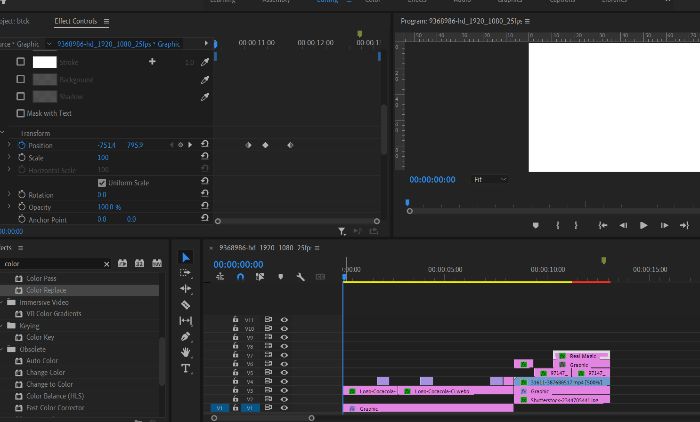Toggle V4 track lock

[235, 381]
